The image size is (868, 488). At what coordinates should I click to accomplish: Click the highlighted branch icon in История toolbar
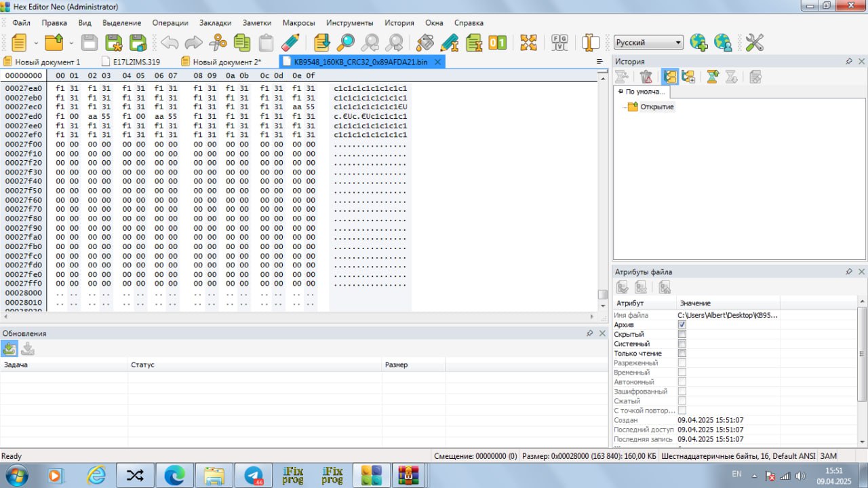pyautogui.click(x=670, y=77)
